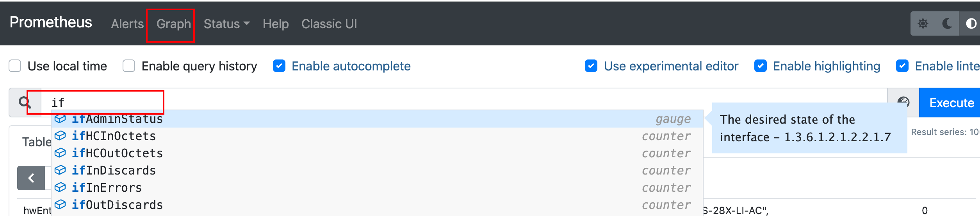This screenshot has width=980, height=216.
Task: Expand the Status dropdown menu
Action: coord(226,24)
